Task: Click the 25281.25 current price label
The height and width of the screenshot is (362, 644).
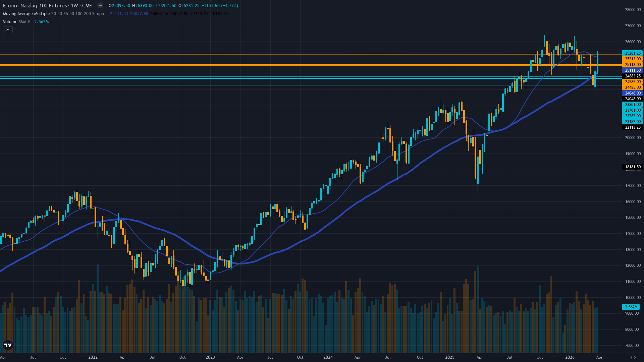Action: click(x=632, y=53)
